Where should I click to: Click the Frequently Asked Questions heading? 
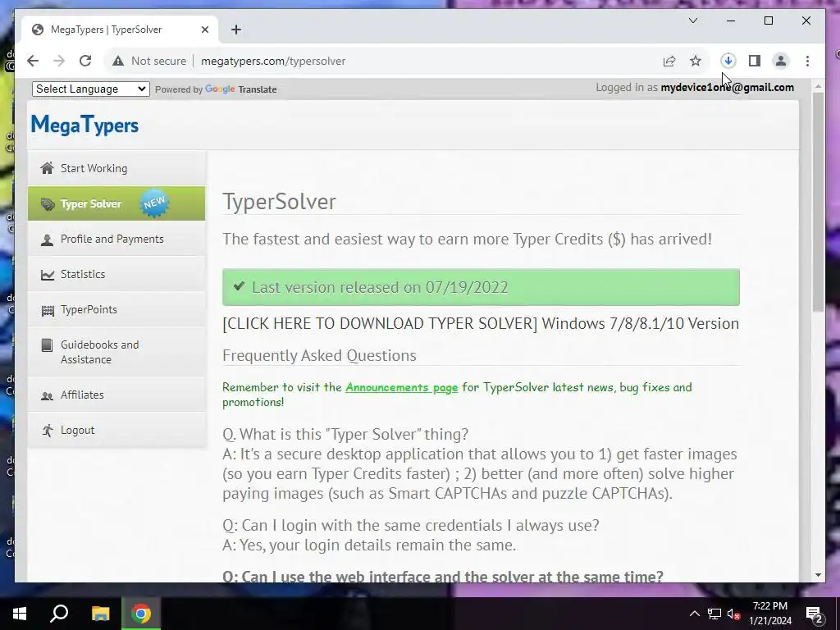319,355
